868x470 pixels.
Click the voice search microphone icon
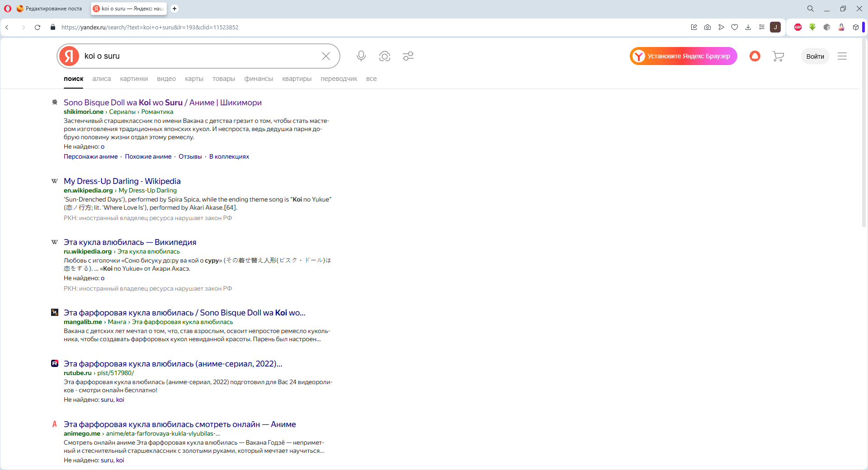(361, 56)
